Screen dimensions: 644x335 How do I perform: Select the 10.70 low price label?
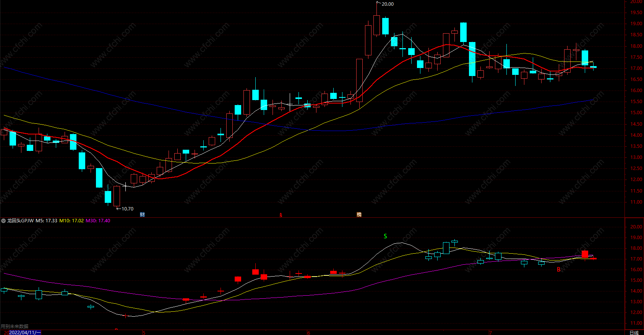[127, 209]
